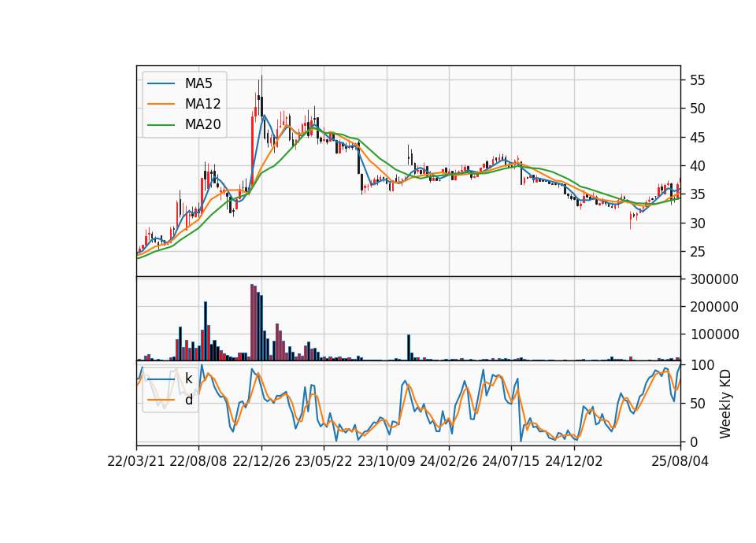Click the k legend label in KD panel

click(188, 379)
